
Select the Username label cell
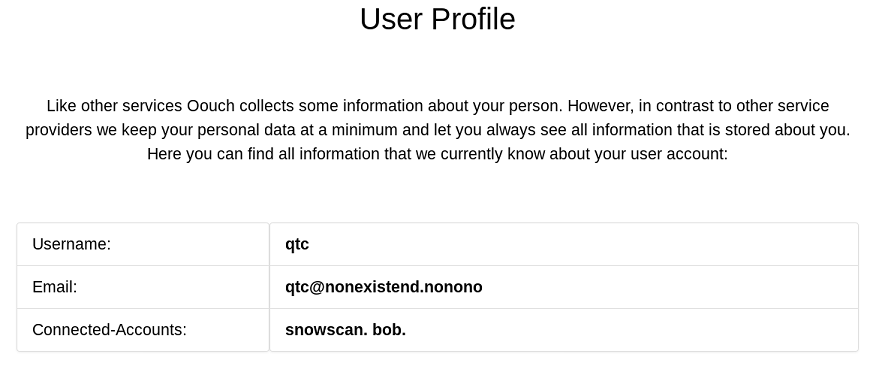coord(143,244)
